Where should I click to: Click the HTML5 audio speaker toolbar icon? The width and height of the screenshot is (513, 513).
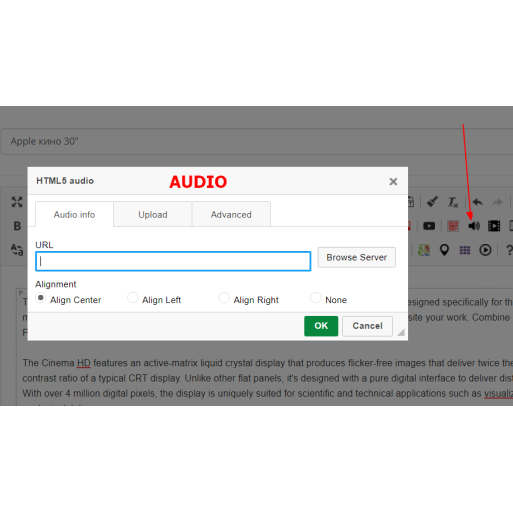(474, 226)
